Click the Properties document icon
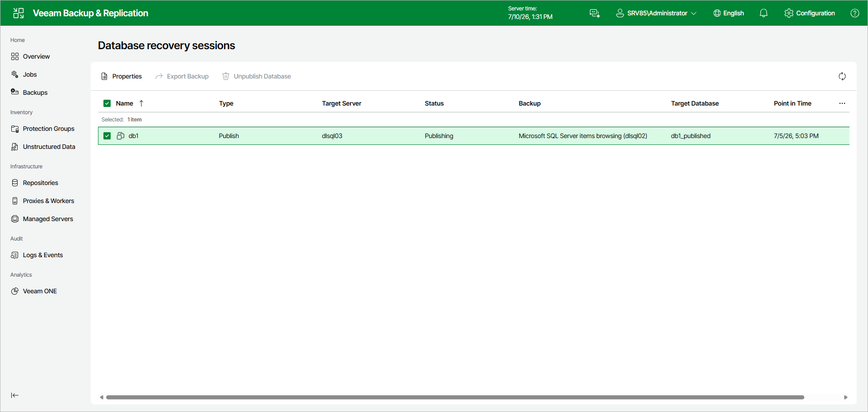Screen dimensions: 868x412 coord(104,76)
